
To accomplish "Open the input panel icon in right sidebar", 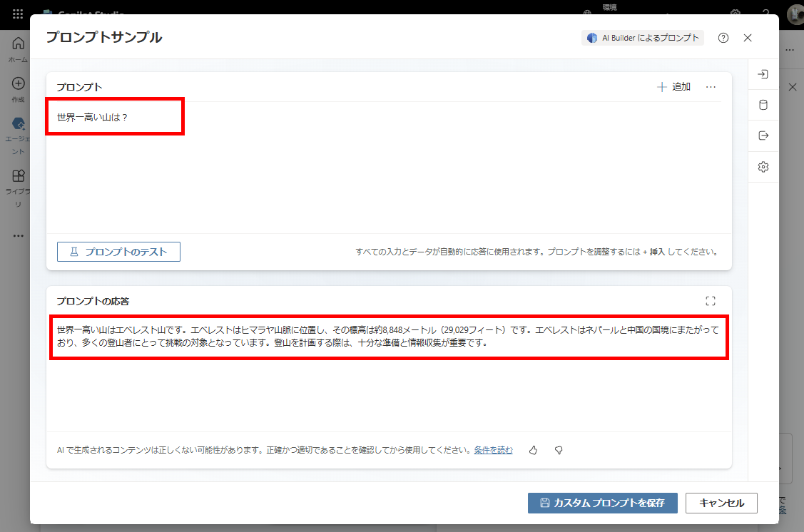I will pyautogui.click(x=763, y=75).
